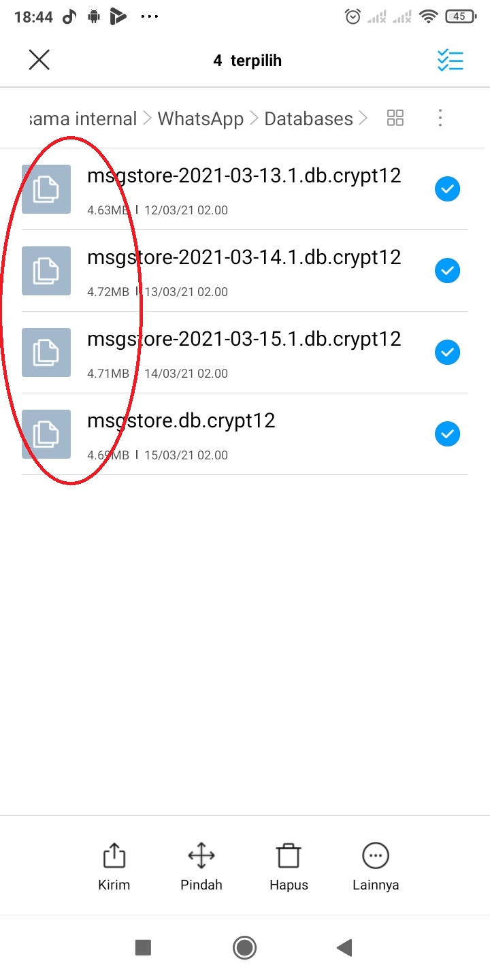Open the three-dot overflow menu

pos(440,118)
